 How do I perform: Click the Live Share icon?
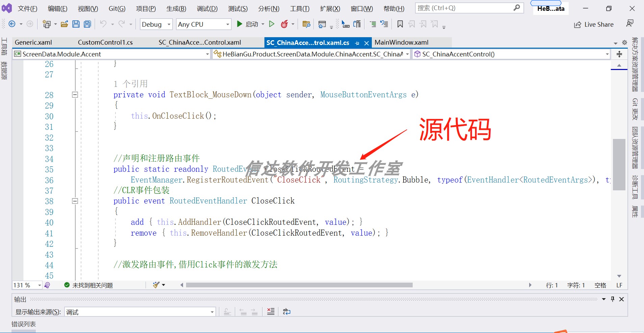click(x=578, y=25)
